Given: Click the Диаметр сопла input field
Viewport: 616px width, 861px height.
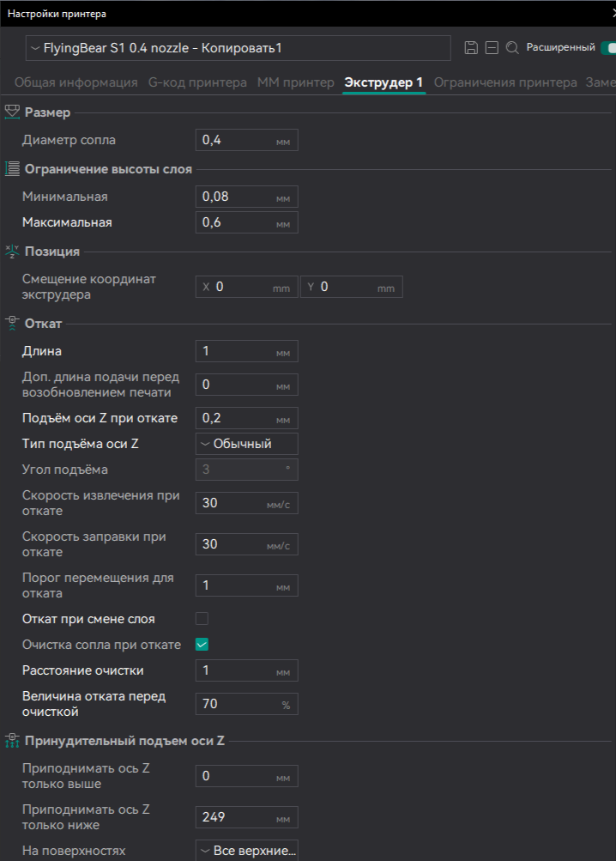Looking at the screenshot, I should (236, 140).
